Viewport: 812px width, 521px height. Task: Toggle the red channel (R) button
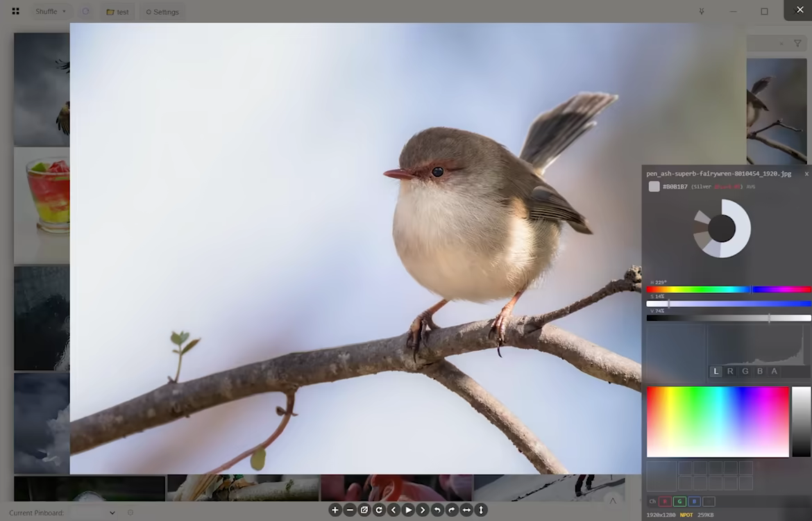(x=665, y=502)
